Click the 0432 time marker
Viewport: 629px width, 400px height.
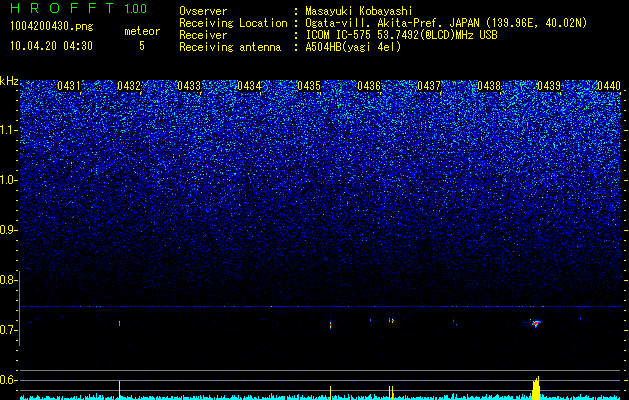[x=129, y=86]
